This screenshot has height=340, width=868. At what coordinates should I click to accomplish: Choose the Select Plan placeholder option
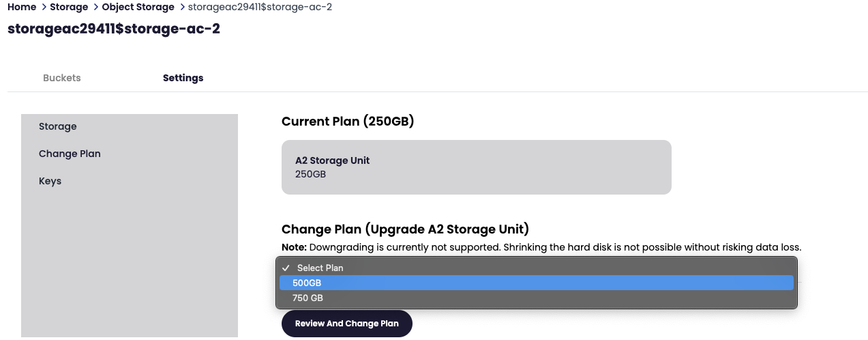(320, 268)
